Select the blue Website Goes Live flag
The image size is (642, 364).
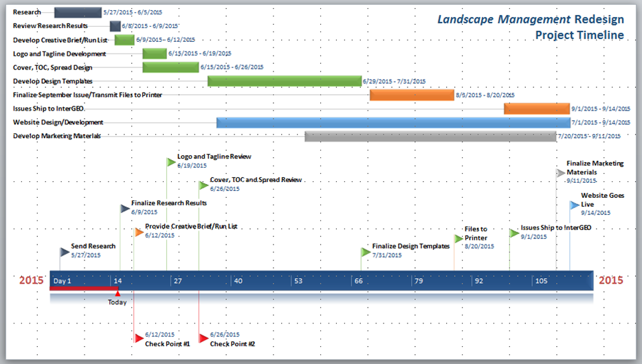point(574,205)
